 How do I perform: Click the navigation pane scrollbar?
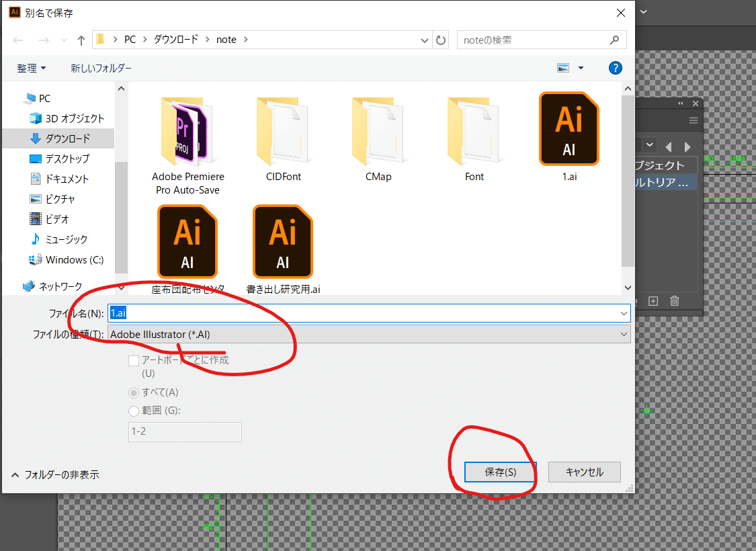[x=122, y=217]
